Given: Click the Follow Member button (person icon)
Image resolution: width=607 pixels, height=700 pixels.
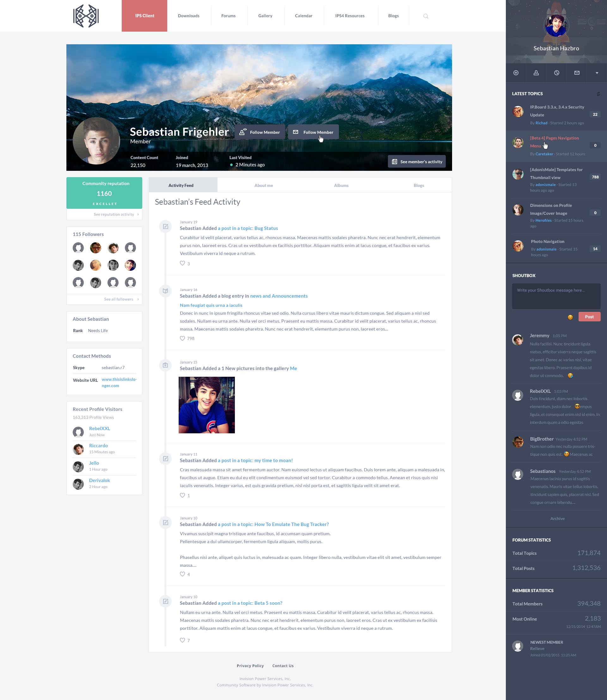Looking at the screenshot, I should pos(260,132).
